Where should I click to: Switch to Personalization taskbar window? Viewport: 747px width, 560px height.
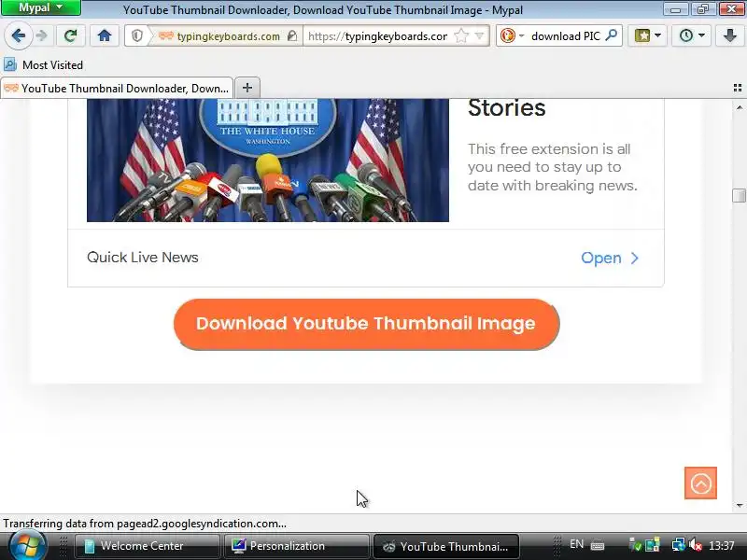tap(296, 546)
